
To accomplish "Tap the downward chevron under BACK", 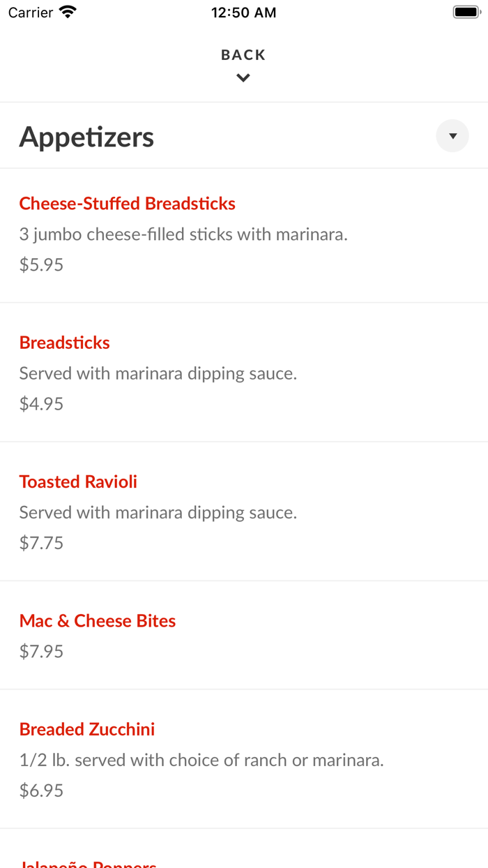I will tap(243, 77).
